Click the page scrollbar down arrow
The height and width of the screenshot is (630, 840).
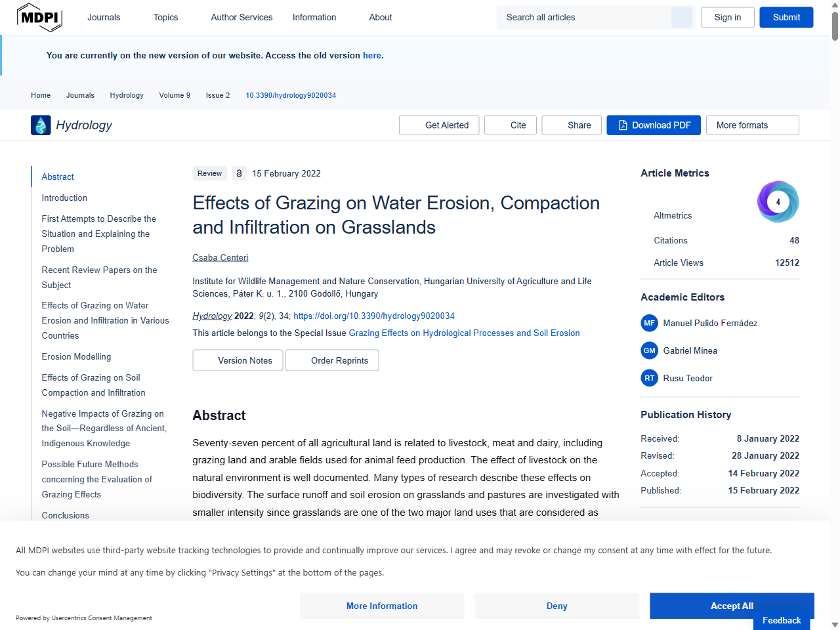(x=835, y=625)
